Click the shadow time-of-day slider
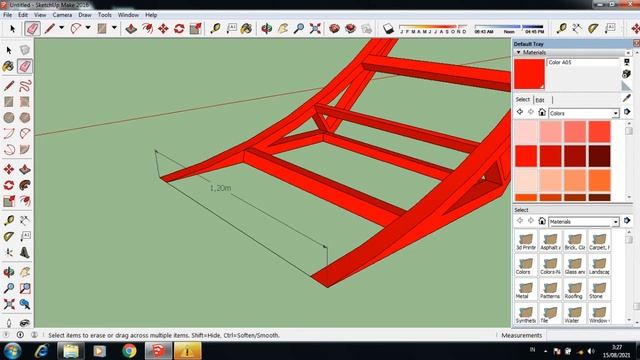 point(509,29)
